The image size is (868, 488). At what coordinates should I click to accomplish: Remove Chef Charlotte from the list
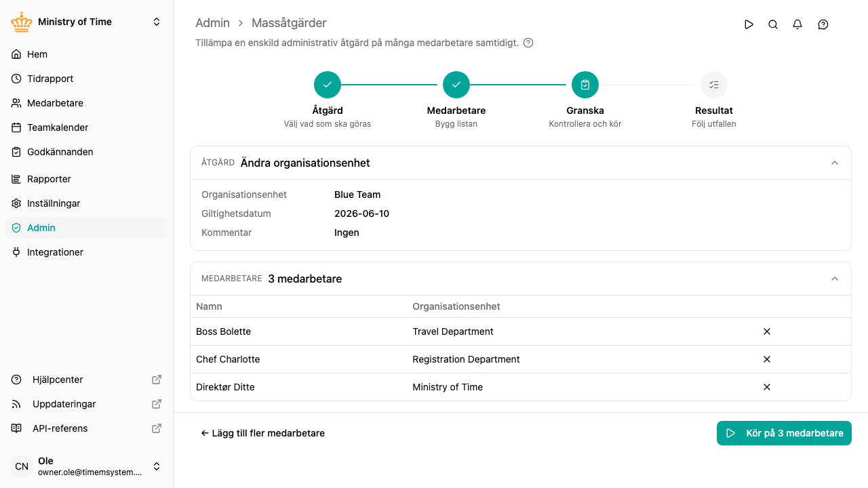(767, 359)
